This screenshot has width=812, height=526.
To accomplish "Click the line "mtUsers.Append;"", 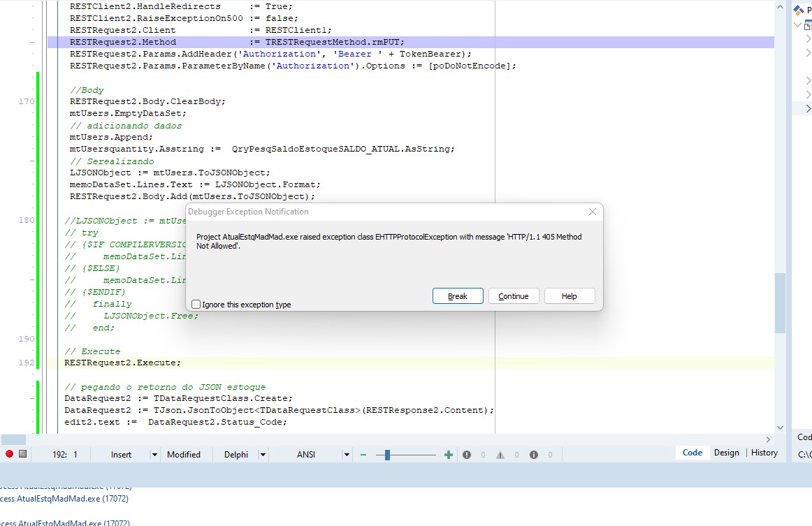I will tap(111, 137).
